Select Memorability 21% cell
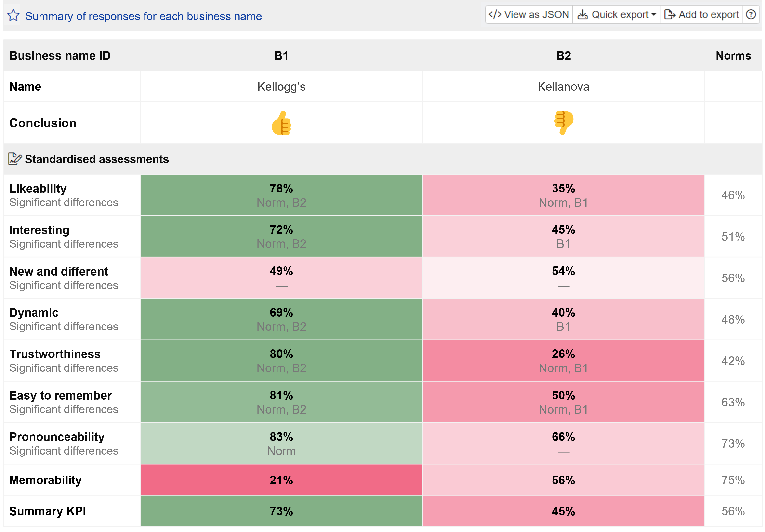The width and height of the screenshot is (765, 532). (282, 480)
